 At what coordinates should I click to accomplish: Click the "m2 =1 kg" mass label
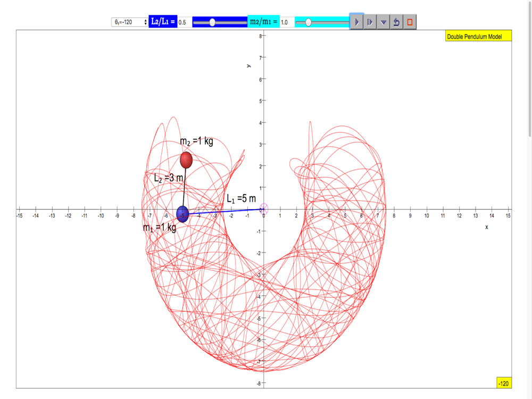[196, 141]
